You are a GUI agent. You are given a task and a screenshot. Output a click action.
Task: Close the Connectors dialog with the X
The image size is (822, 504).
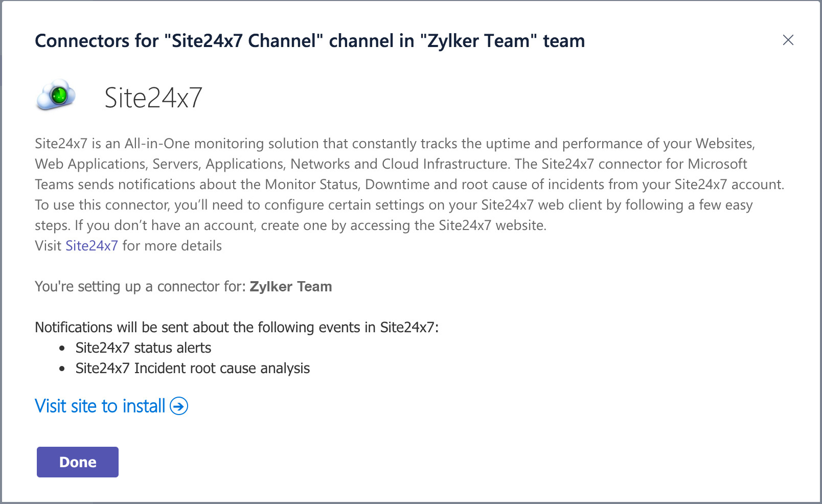(x=788, y=40)
